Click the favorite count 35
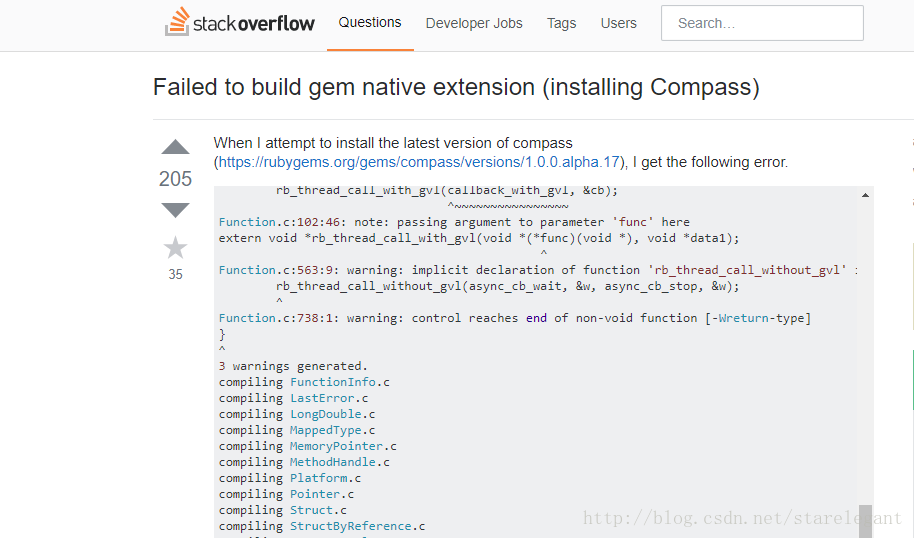 click(x=175, y=274)
